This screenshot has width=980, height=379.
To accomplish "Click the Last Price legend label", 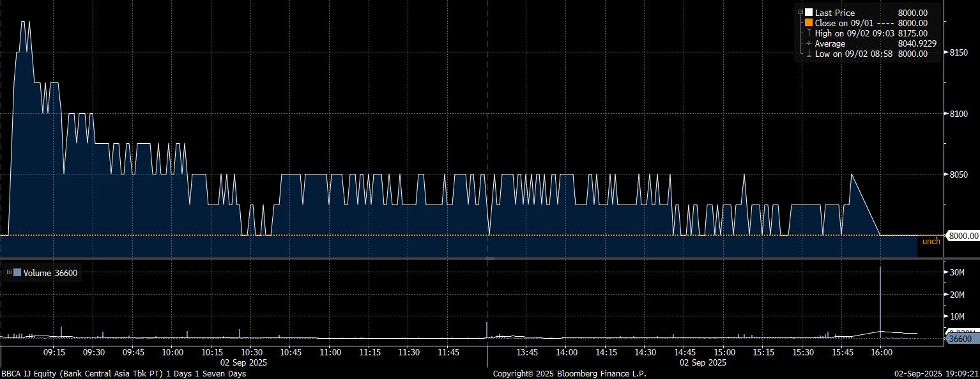I will click(834, 13).
